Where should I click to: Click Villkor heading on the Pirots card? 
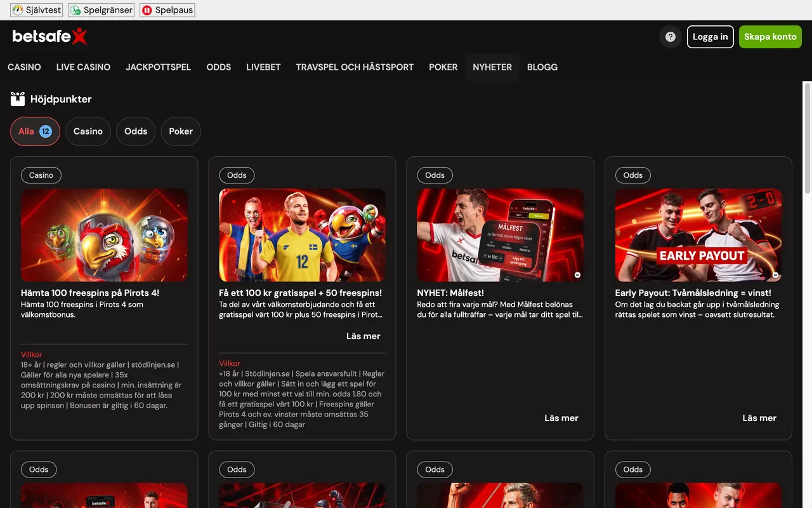[x=32, y=354]
